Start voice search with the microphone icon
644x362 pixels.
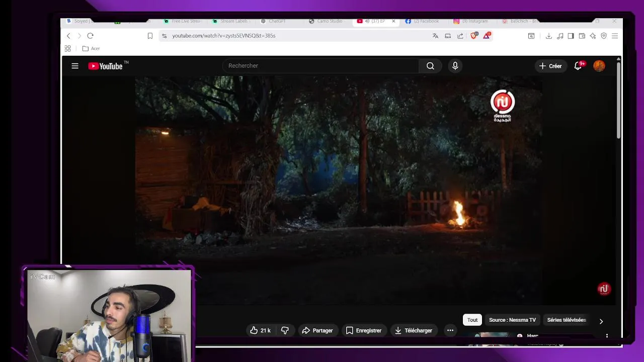pyautogui.click(x=455, y=66)
